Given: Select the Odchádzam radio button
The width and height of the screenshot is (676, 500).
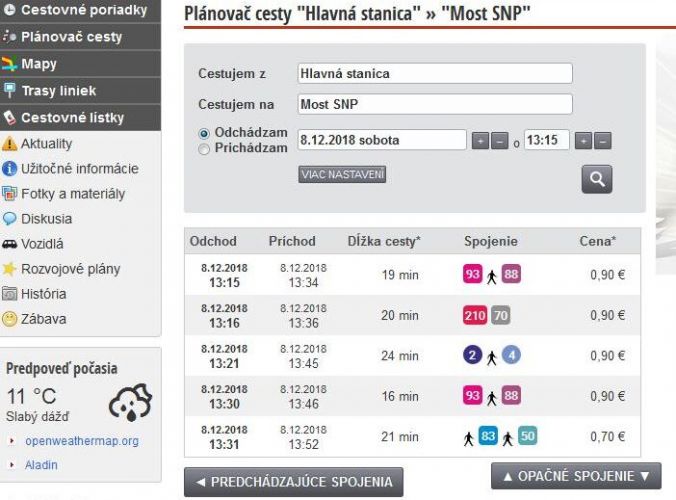Looking at the screenshot, I should coord(204,134).
